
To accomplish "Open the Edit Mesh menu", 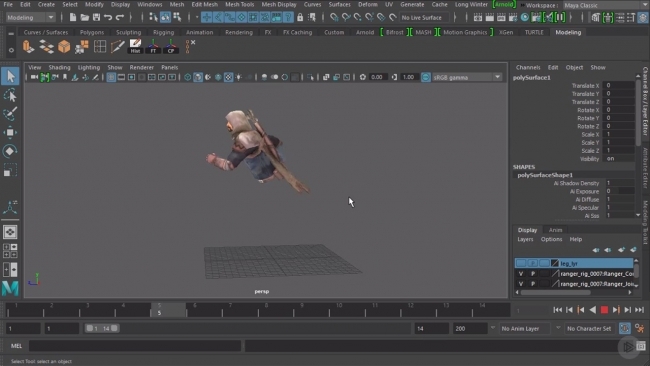I will click(x=204, y=5).
